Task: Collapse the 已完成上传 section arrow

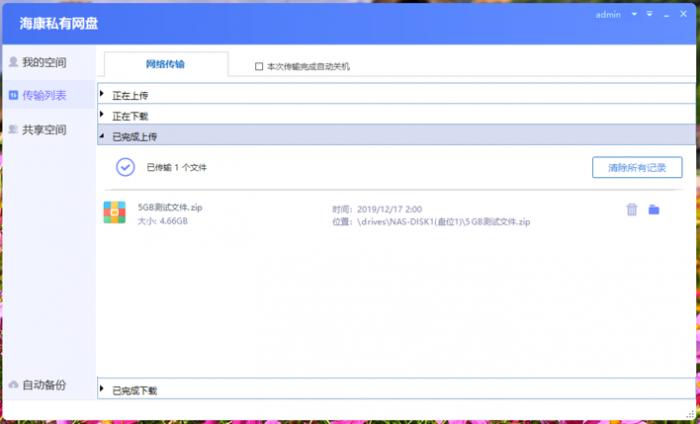Action: (x=102, y=135)
